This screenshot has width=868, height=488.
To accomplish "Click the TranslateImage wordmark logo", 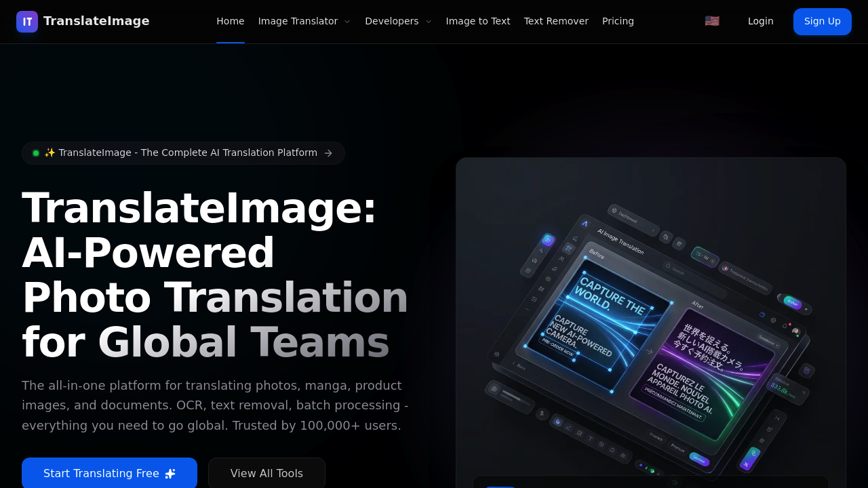I will pos(96,20).
